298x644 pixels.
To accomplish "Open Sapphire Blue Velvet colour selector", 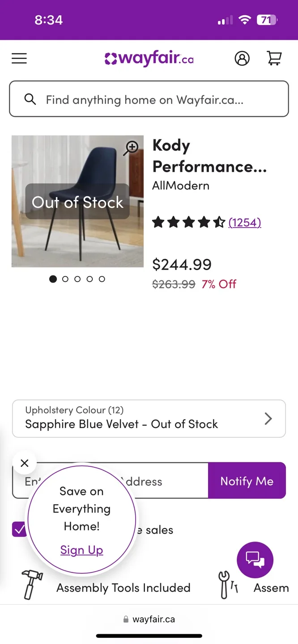I will pos(121,424).
